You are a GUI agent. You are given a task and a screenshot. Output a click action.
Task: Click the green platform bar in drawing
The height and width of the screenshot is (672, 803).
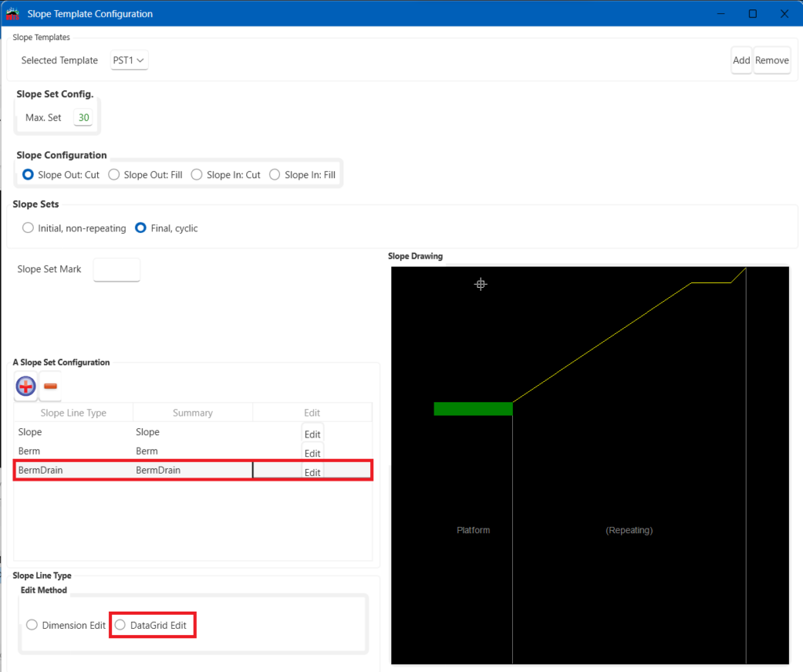pyautogui.click(x=472, y=409)
